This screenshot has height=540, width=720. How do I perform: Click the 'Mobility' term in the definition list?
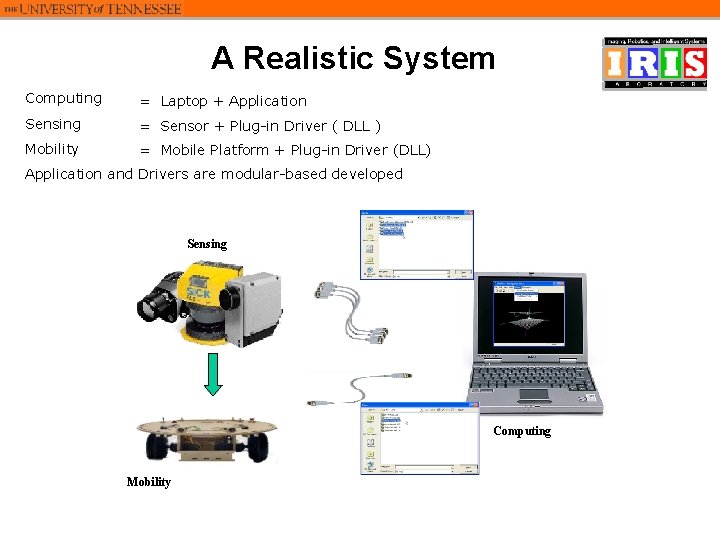pyautogui.click(x=51, y=149)
